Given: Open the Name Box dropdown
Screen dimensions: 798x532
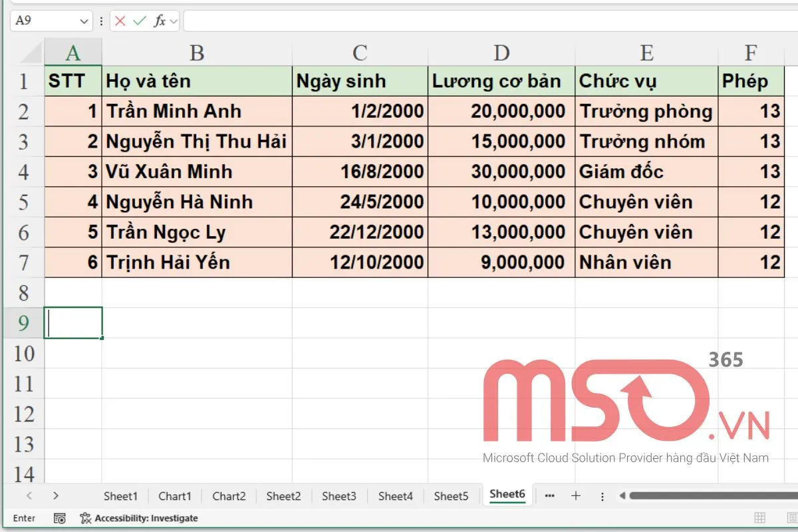Looking at the screenshot, I should [84, 21].
